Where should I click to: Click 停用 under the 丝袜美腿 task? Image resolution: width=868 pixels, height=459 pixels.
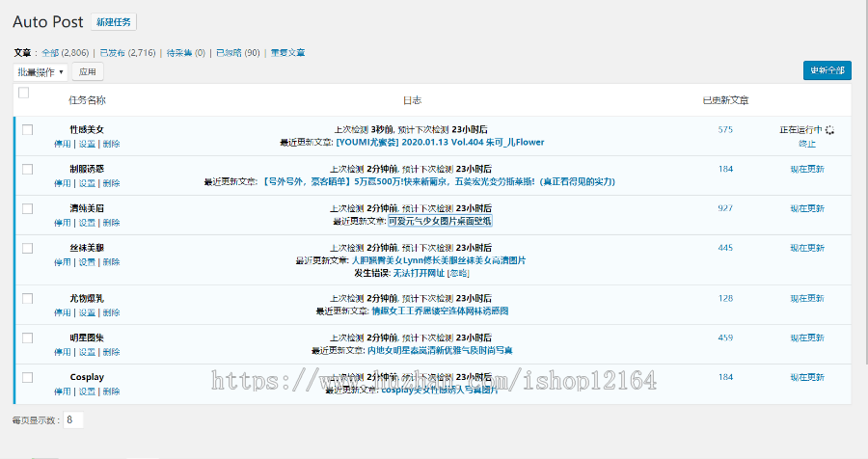tap(62, 262)
